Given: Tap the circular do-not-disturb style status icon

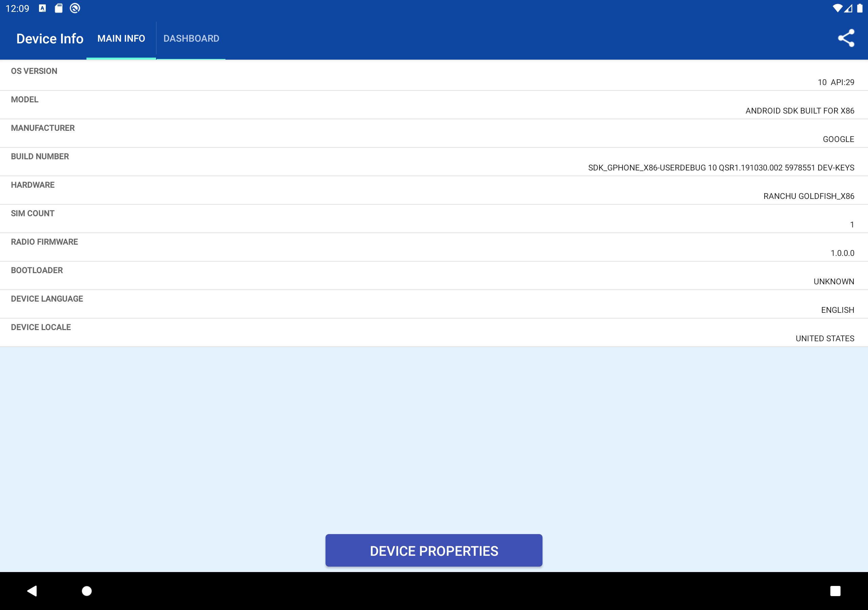Looking at the screenshot, I should (75, 8).
